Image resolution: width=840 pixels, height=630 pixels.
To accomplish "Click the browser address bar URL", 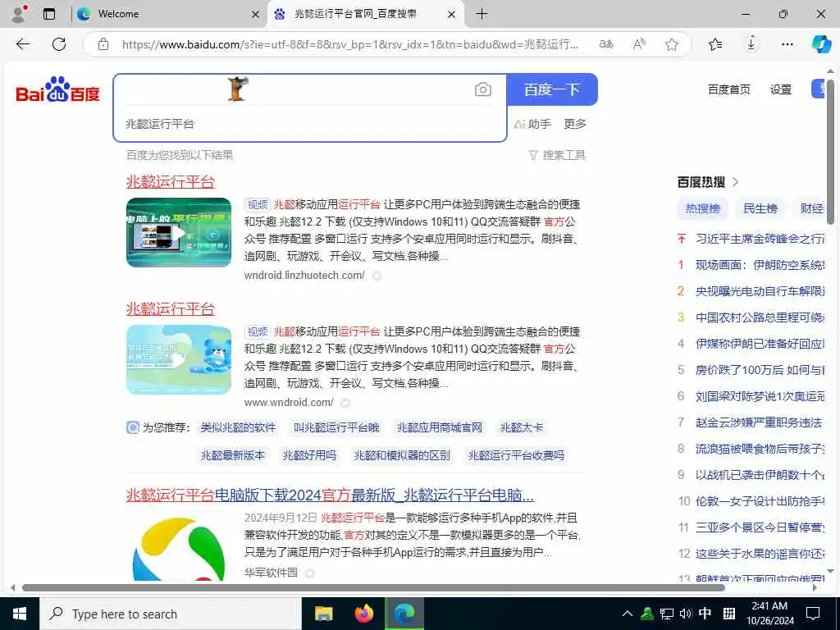I will (x=349, y=44).
